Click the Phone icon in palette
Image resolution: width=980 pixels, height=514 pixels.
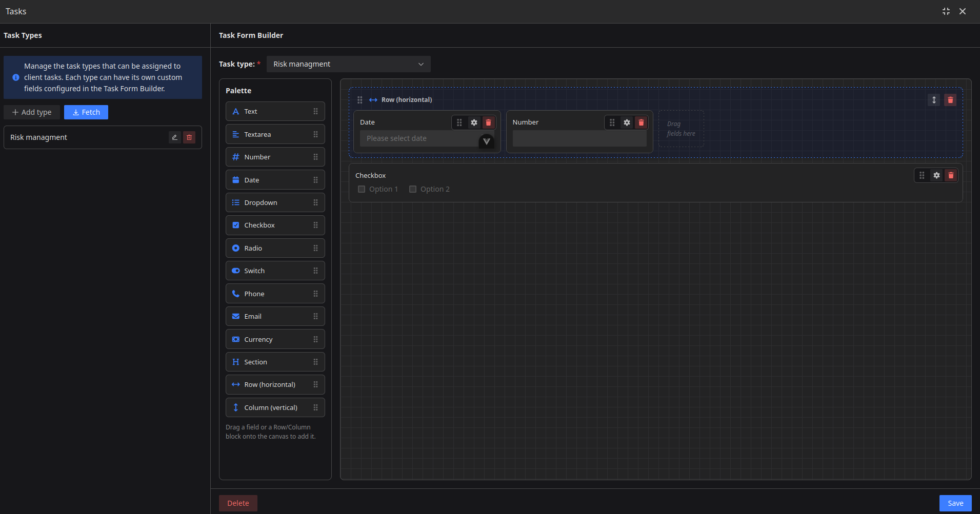236,294
